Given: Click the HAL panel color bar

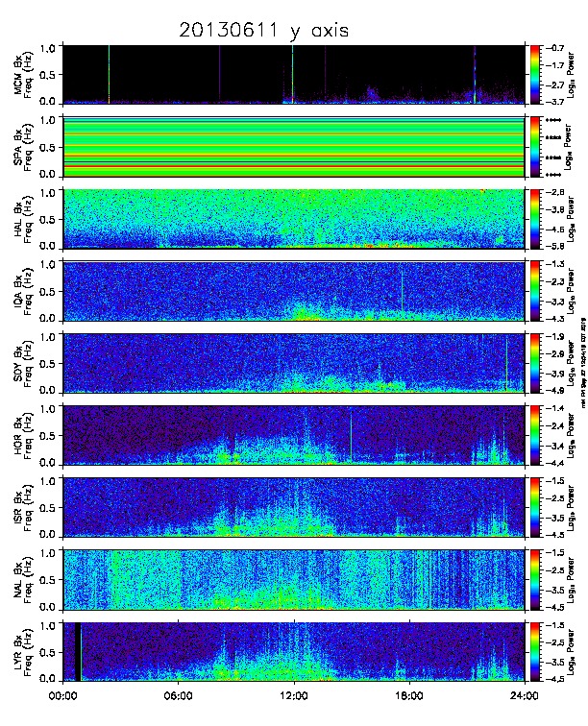Looking at the screenshot, I should [535, 219].
